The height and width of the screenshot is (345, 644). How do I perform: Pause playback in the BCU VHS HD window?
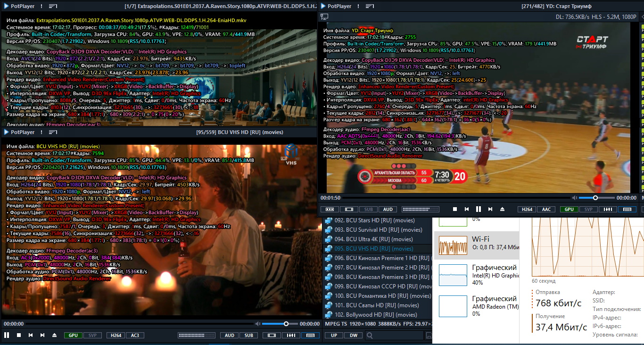7,335
